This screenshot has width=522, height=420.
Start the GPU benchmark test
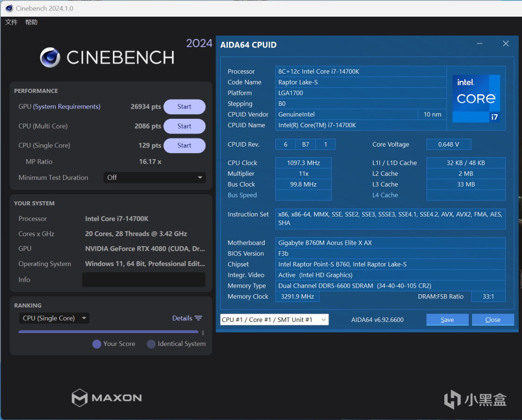tap(184, 107)
